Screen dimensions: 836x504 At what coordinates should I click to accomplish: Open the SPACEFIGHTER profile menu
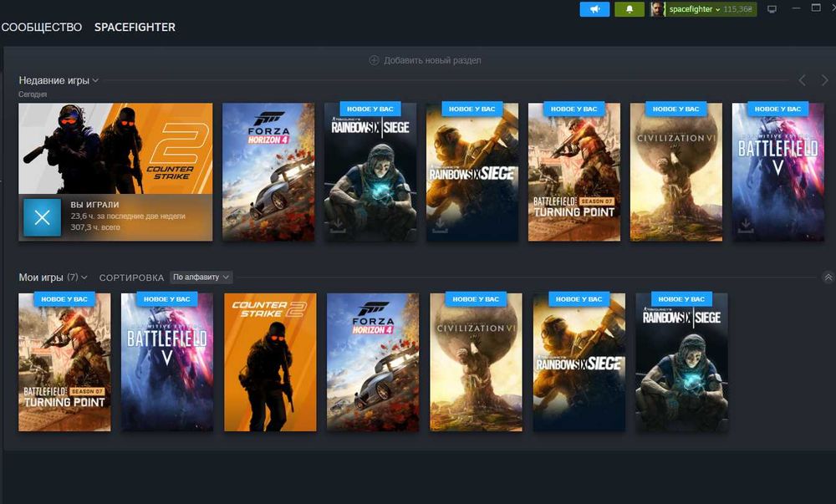pyautogui.click(x=135, y=28)
